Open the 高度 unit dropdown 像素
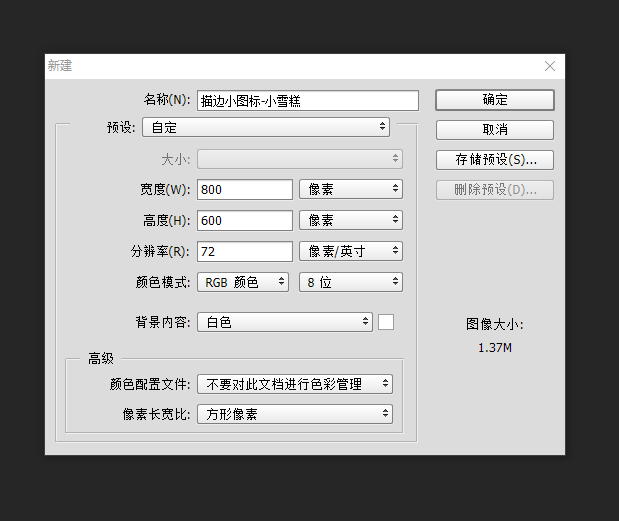This screenshot has width=619, height=521. click(x=351, y=220)
